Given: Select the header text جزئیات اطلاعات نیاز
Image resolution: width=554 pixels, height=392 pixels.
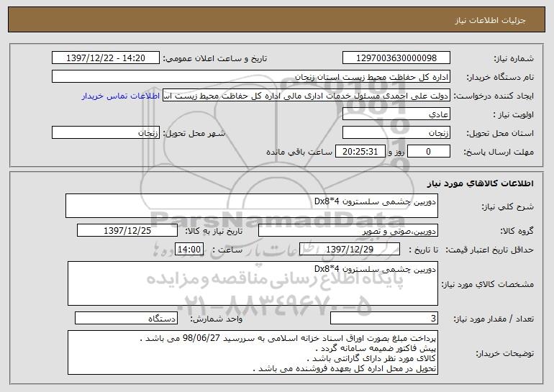Looking at the screenshot, I should [x=490, y=20].
